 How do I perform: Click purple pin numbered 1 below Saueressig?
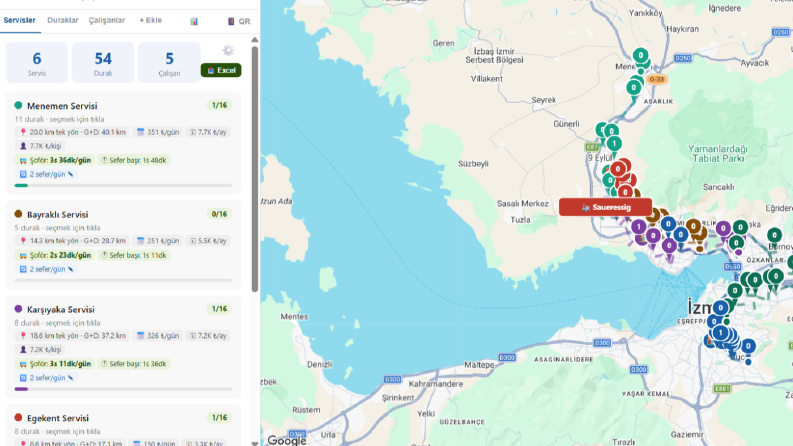(x=639, y=227)
